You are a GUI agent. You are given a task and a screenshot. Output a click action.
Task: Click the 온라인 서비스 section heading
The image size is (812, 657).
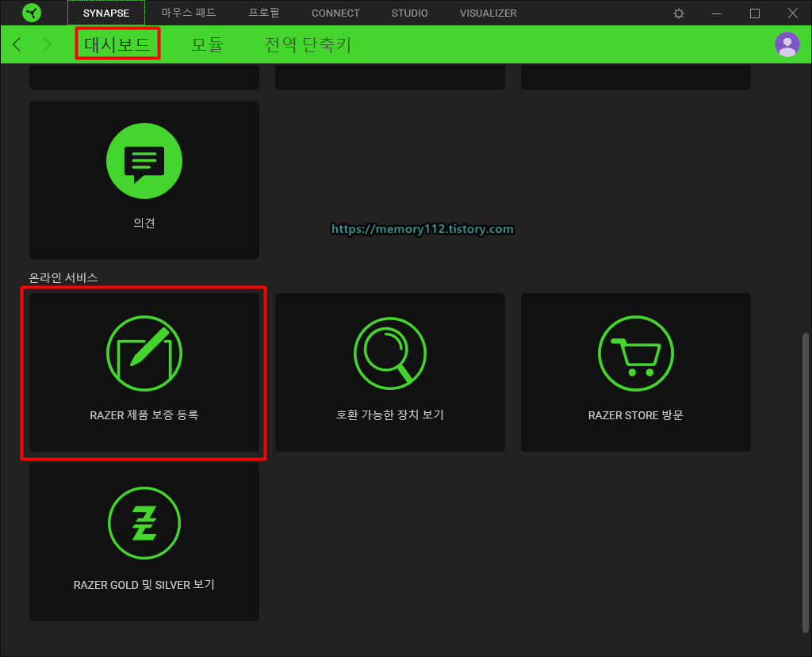tap(63, 278)
